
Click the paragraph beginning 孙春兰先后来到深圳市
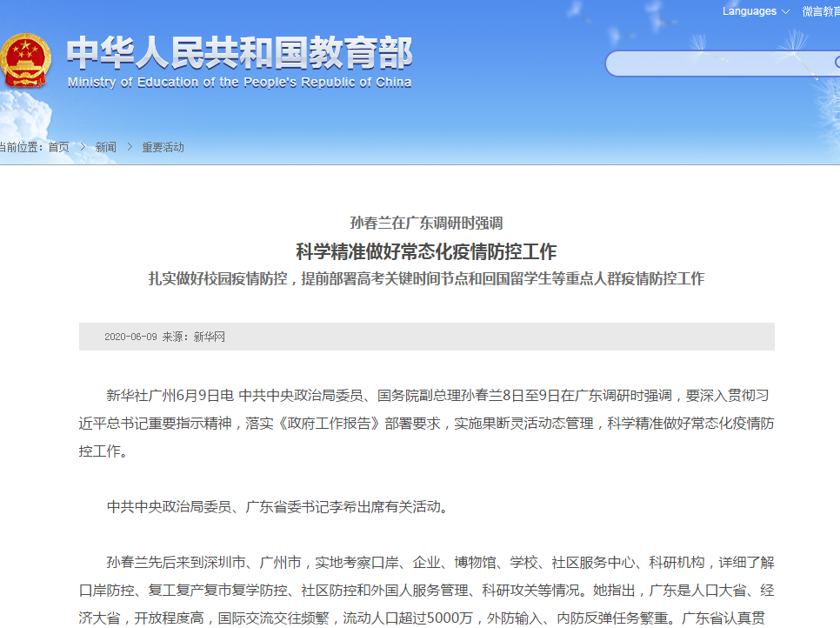426,591
